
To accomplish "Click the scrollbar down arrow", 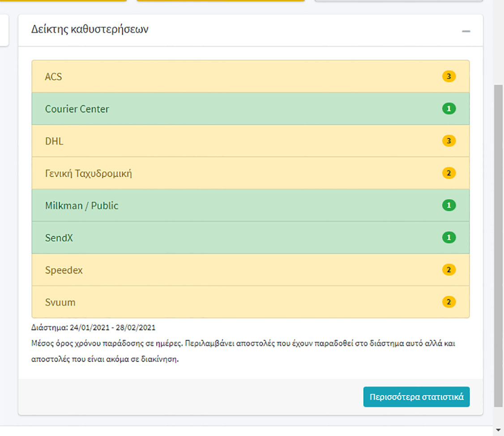I will 498,430.
